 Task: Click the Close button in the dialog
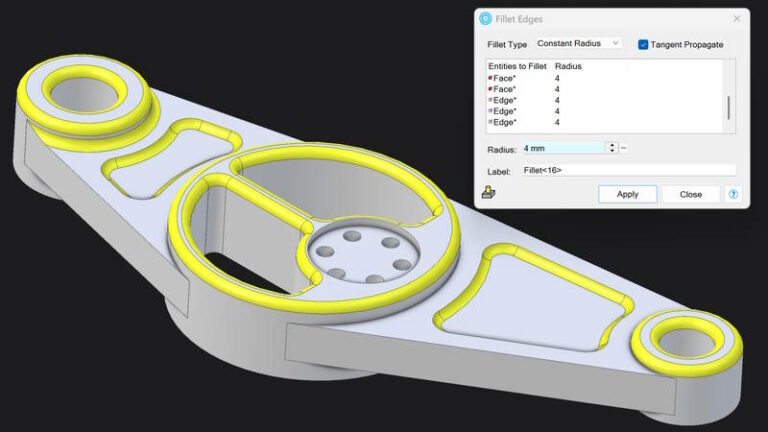point(691,194)
